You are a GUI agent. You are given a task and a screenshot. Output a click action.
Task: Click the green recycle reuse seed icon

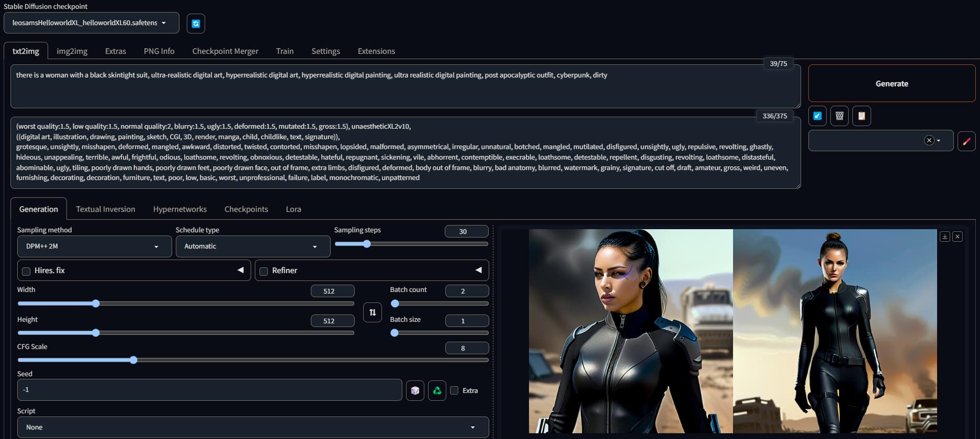tap(437, 390)
